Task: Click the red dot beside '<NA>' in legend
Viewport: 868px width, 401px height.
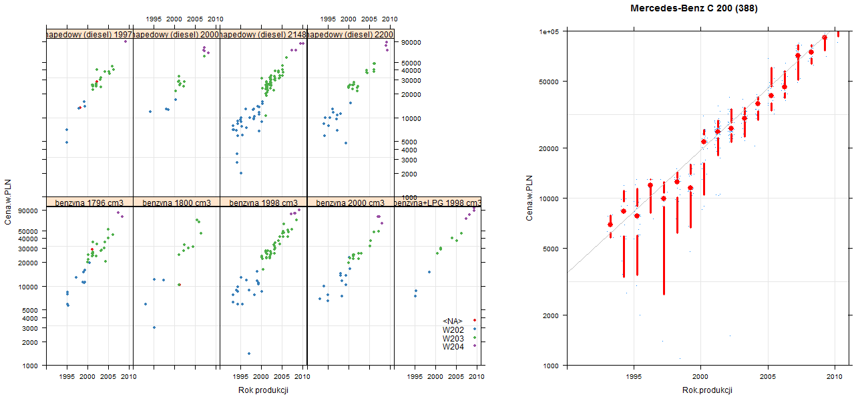Action: point(473,321)
